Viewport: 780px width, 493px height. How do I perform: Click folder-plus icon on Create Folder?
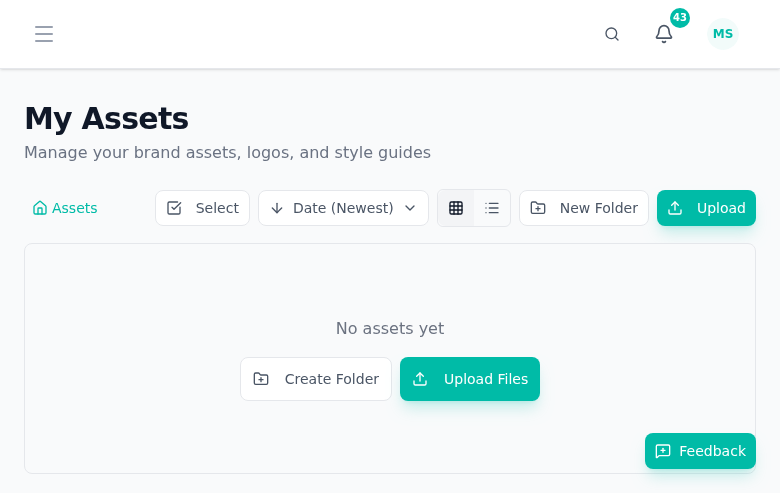261,379
